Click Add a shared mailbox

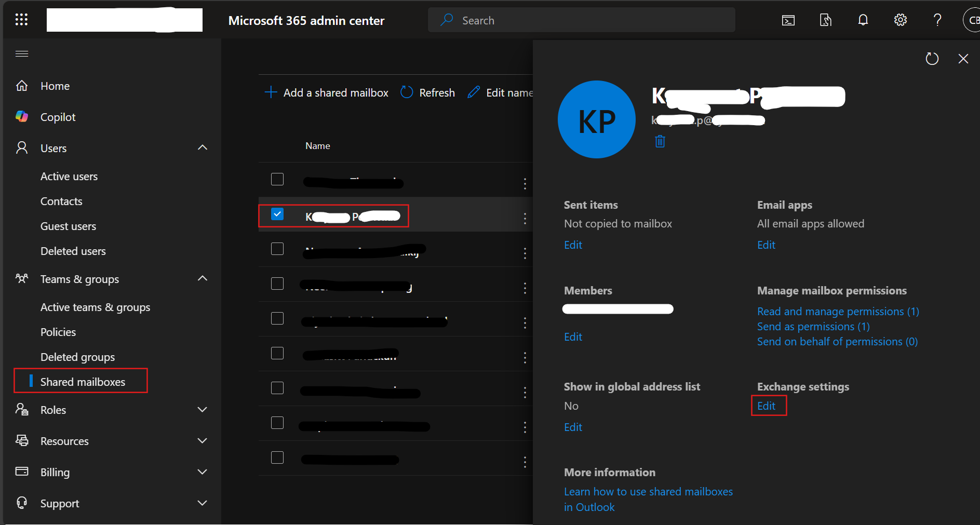click(326, 92)
